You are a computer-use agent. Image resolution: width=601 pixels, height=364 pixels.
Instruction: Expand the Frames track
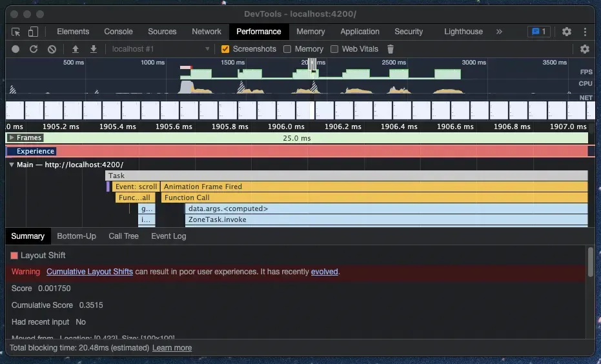[12, 137]
